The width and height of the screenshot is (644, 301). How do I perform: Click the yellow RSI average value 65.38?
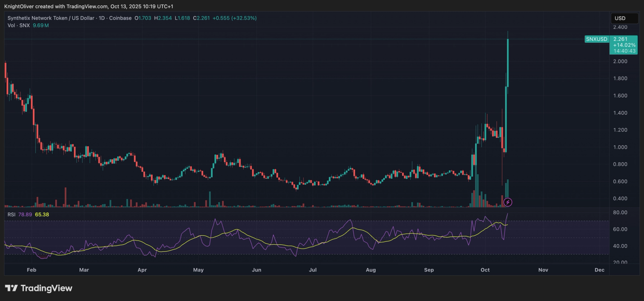42,214
